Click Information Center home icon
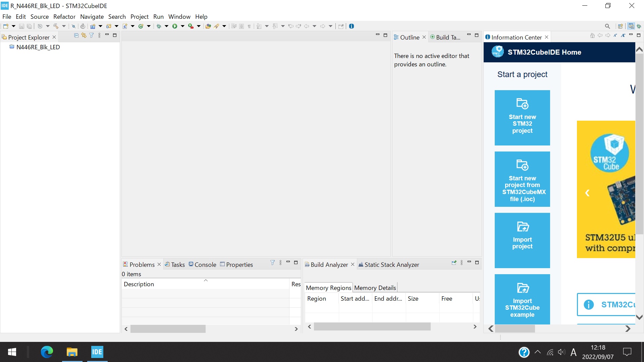This screenshot has width=644, height=362. click(592, 35)
